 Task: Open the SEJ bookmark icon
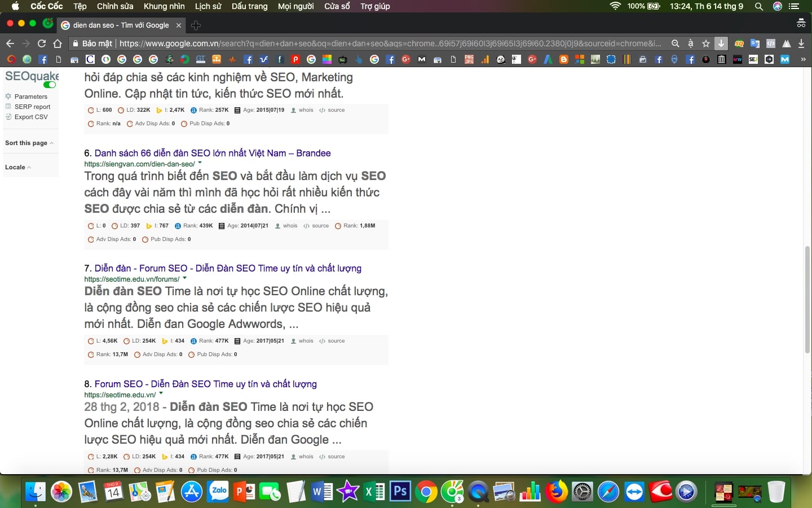tap(753, 59)
